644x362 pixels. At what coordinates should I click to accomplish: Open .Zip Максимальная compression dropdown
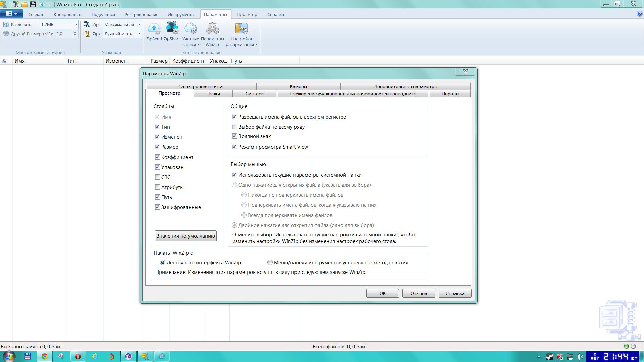(x=139, y=24)
